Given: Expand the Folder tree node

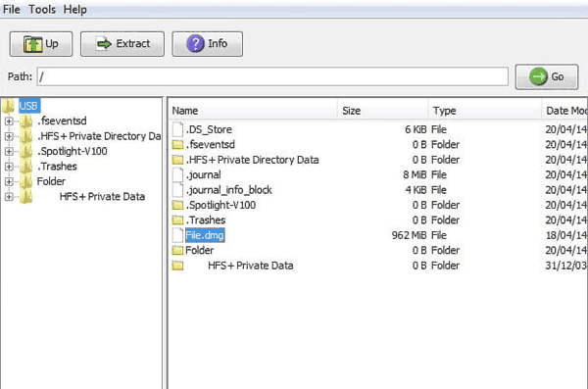Looking at the screenshot, I should pyautogui.click(x=9, y=181).
